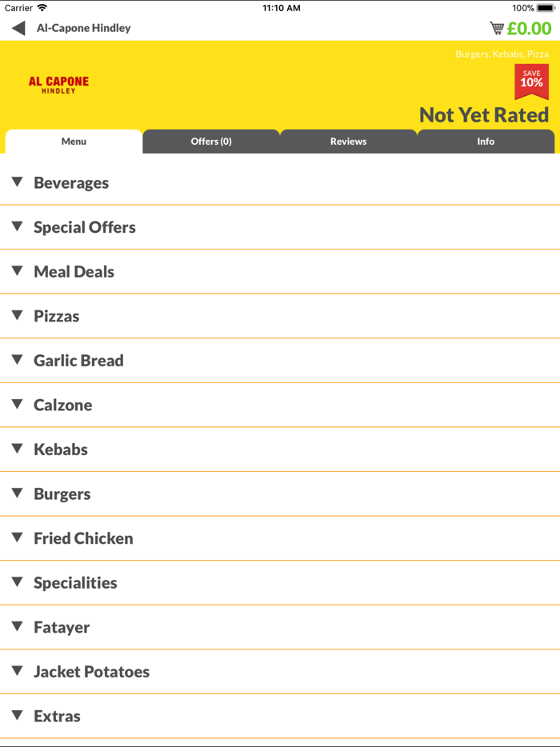Screen dimensions: 560x747
Task: Tap the £0.00 basket total
Action: tap(529, 29)
